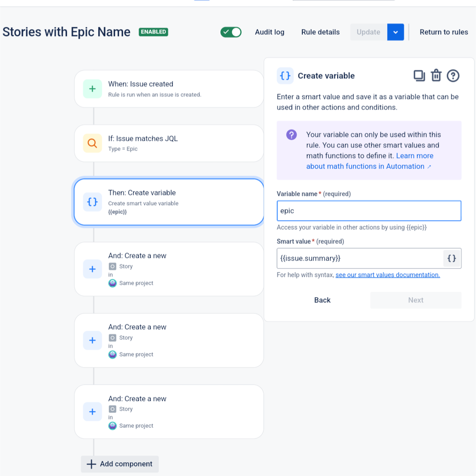The width and height of the screenshot is (476, 476).
Task: Expand the Update dropdown arrow
Action: [x=395, y=32]
